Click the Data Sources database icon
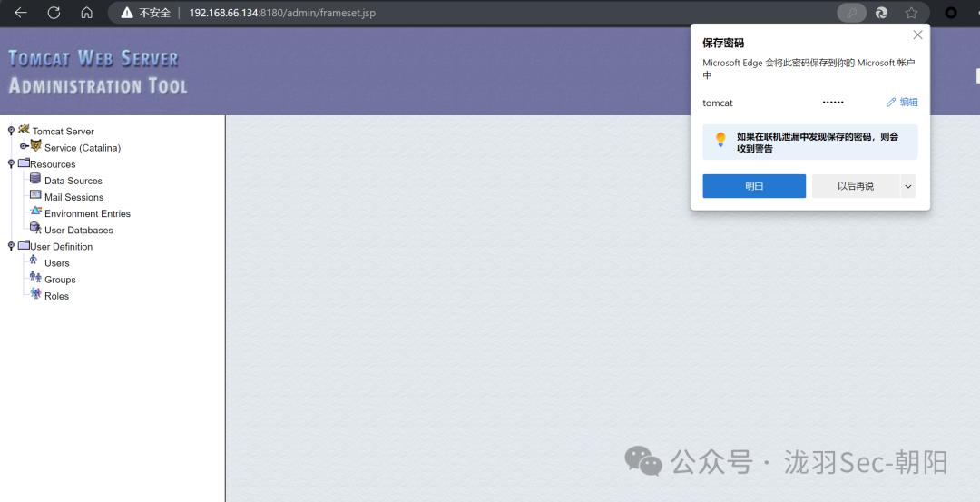 pos(35,179)
